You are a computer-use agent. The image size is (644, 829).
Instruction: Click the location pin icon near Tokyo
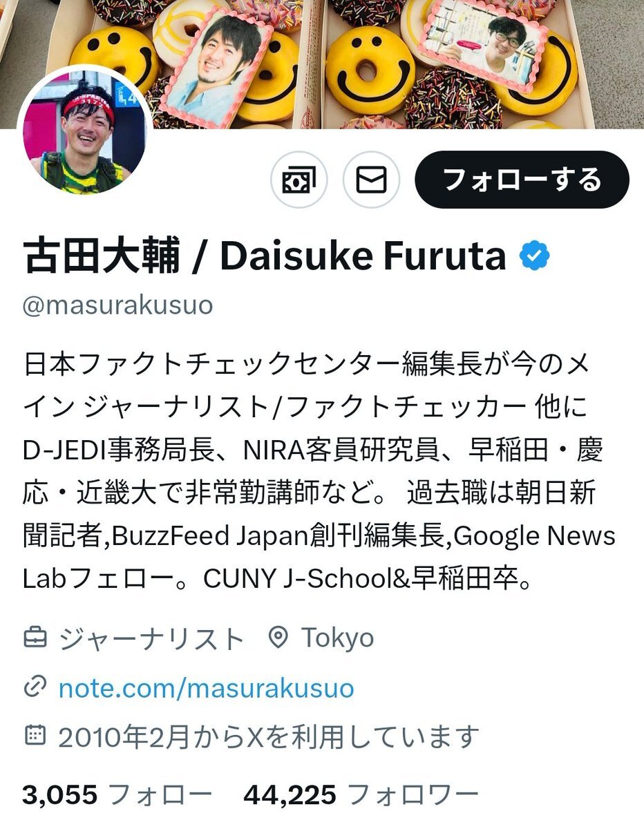click(x=278, y=638)
